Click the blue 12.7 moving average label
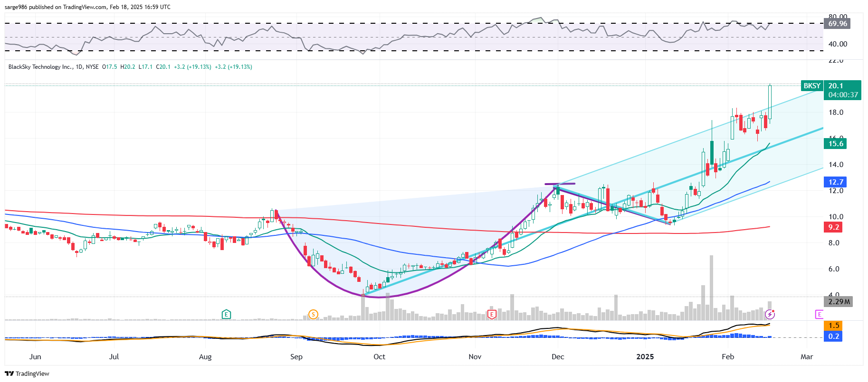The height and width of the screenshot is (382, 868). coord(836,182)
